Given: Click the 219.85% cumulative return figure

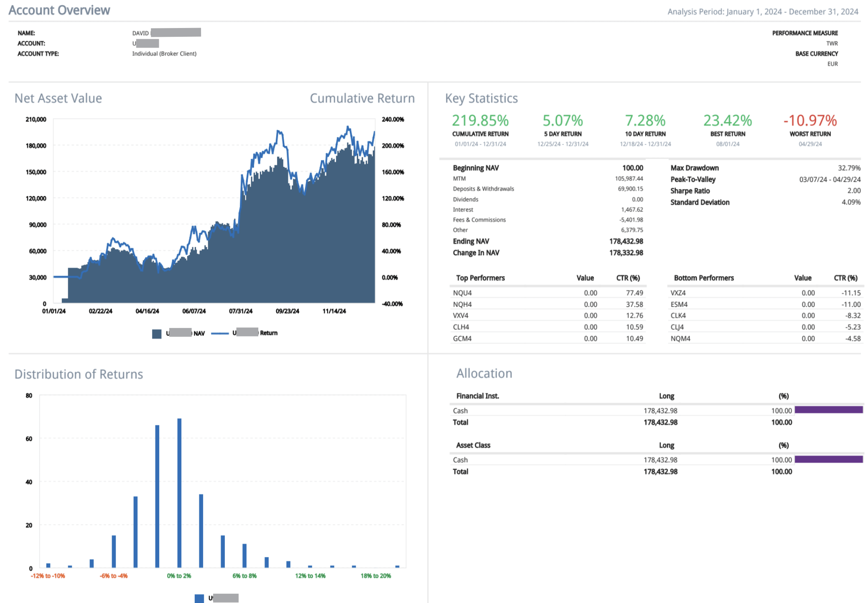Looking at the screenshot, I should [x=480, y=121].
